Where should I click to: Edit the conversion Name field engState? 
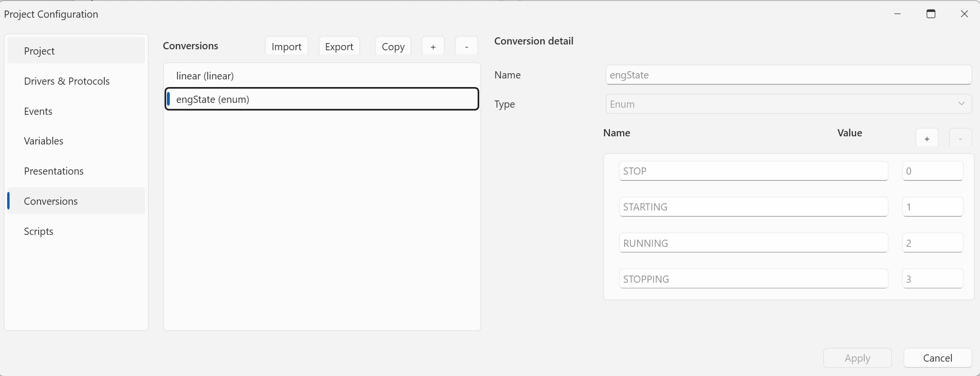coord(789,75)
